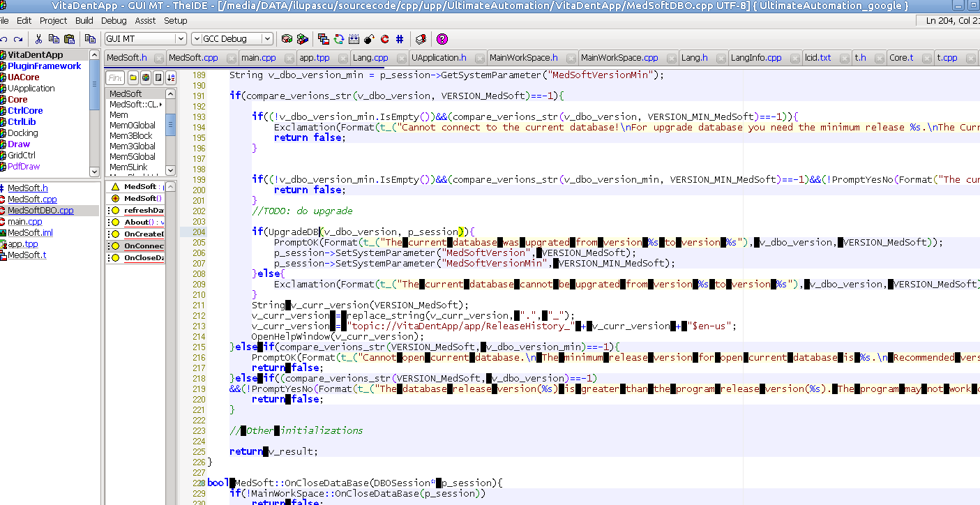Screen dimensions: 980x505
Task: Expand the MedSoft::CL. submenu arrow
Action: [161, 105]
